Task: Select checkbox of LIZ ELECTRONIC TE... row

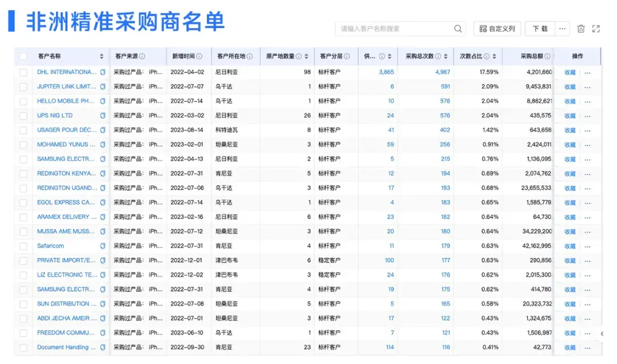Action: (x=23, y=275)
